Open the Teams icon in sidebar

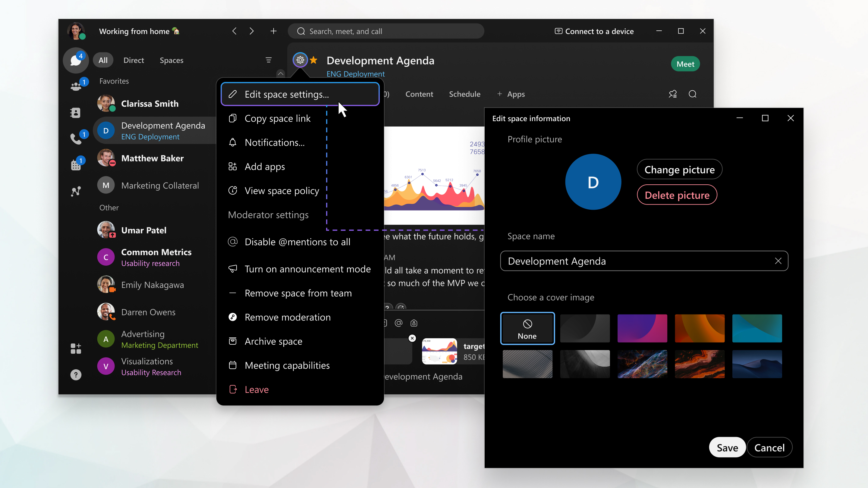76,86
